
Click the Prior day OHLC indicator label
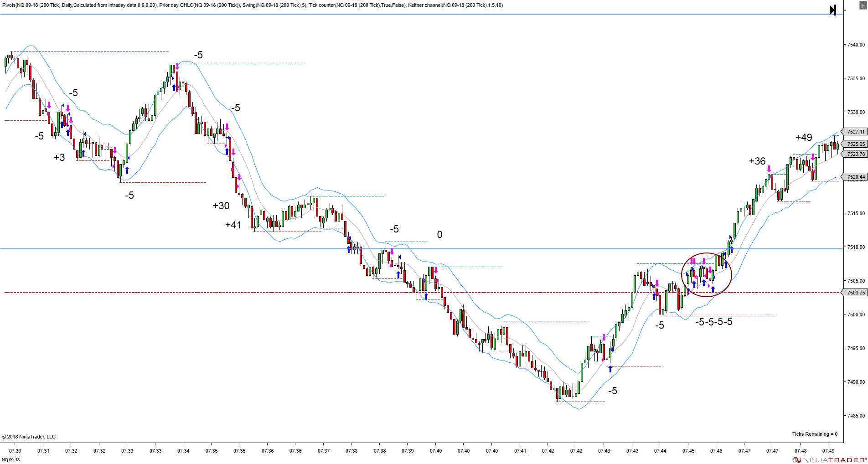[200, 5]
